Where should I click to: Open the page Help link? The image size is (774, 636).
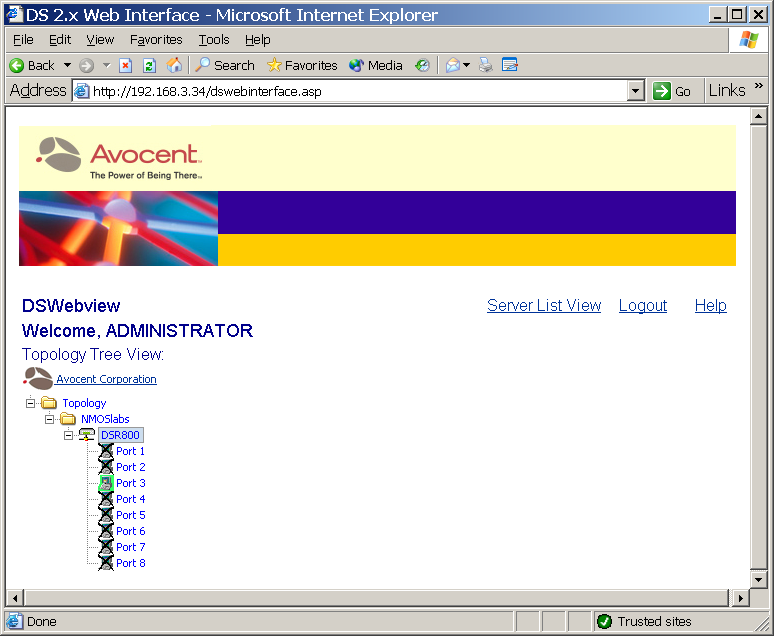point(710,306)
